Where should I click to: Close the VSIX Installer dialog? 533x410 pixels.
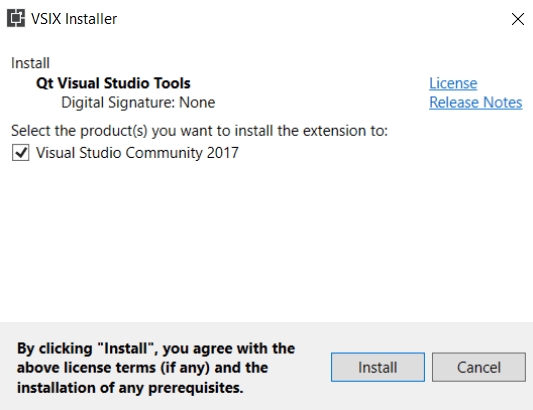(x=517, y=19)
